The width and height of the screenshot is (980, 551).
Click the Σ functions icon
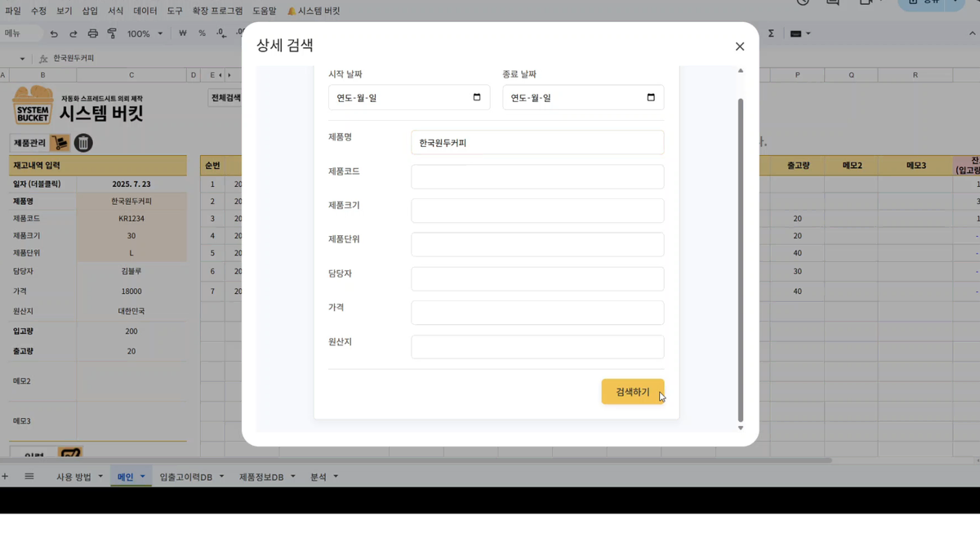pos(771,33)
